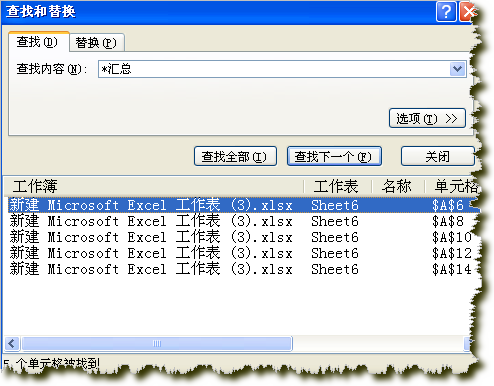Image resolution: width=494 pixels, height=386 pixels.
Task: Sort results by 工作表 column header
Action: [x=338, y=186]
